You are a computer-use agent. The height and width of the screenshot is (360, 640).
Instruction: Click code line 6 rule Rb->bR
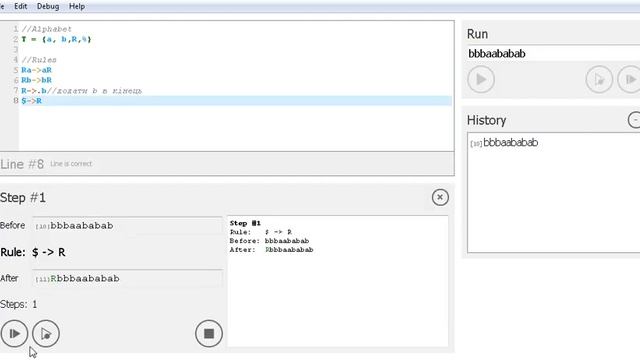tap(36, 80)
